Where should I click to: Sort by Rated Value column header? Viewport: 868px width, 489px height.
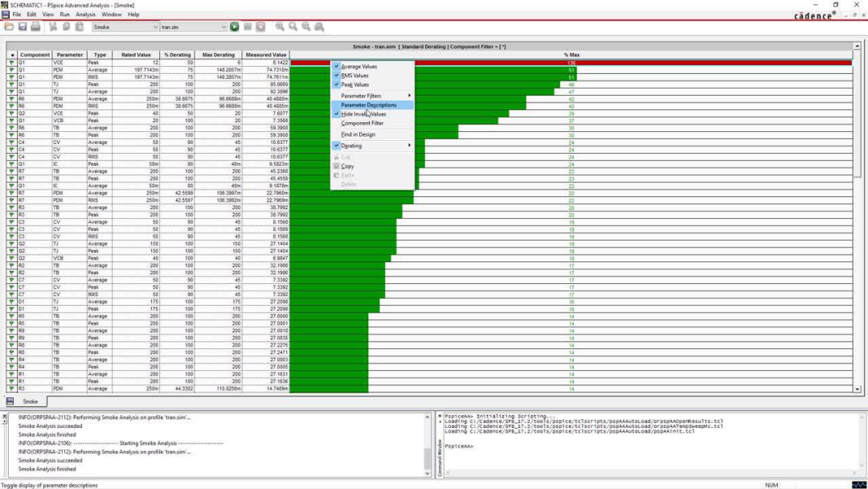pos(136,55)
